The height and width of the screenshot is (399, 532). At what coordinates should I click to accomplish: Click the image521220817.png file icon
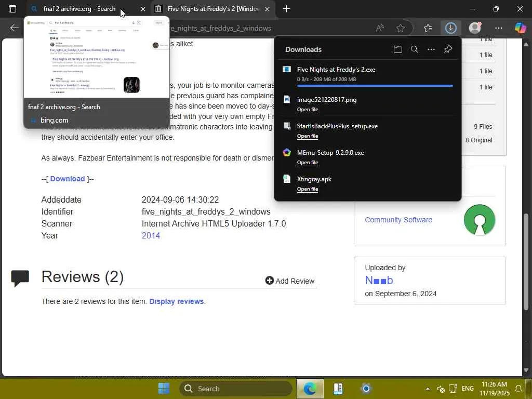287,99
